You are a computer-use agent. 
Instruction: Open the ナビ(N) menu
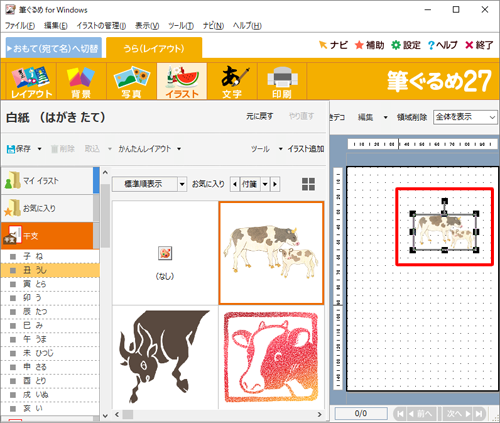[213, 26]
